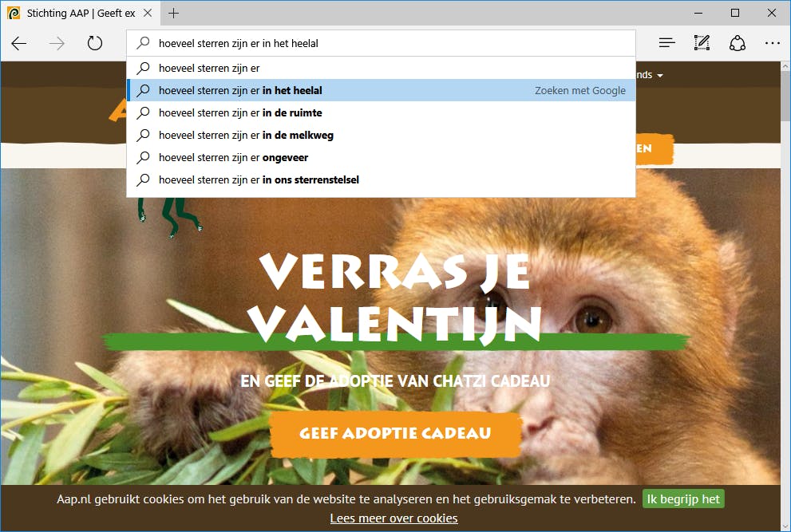This screenshot has width=791, height=532.
Task: Go back with the back arrow
Action: click(19, 43)
